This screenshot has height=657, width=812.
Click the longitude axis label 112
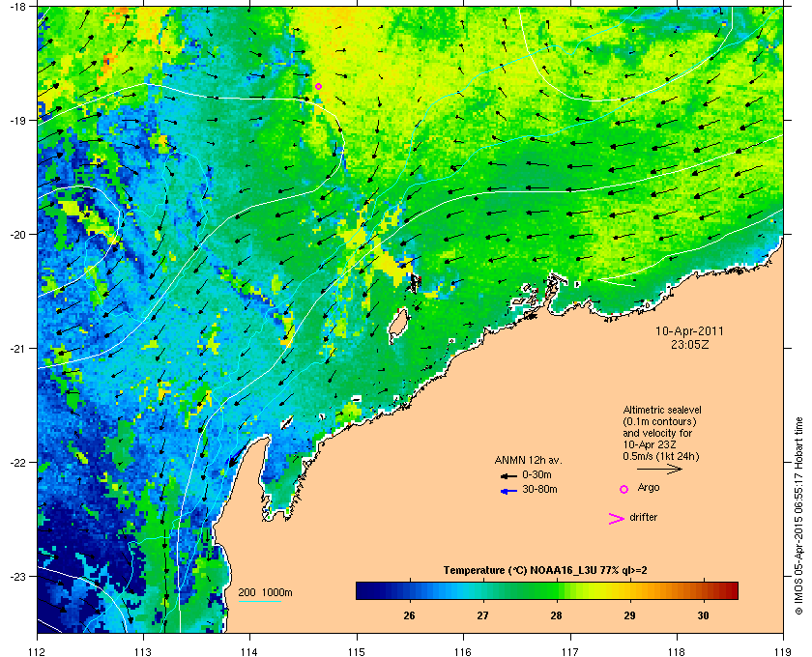point(37,651)
